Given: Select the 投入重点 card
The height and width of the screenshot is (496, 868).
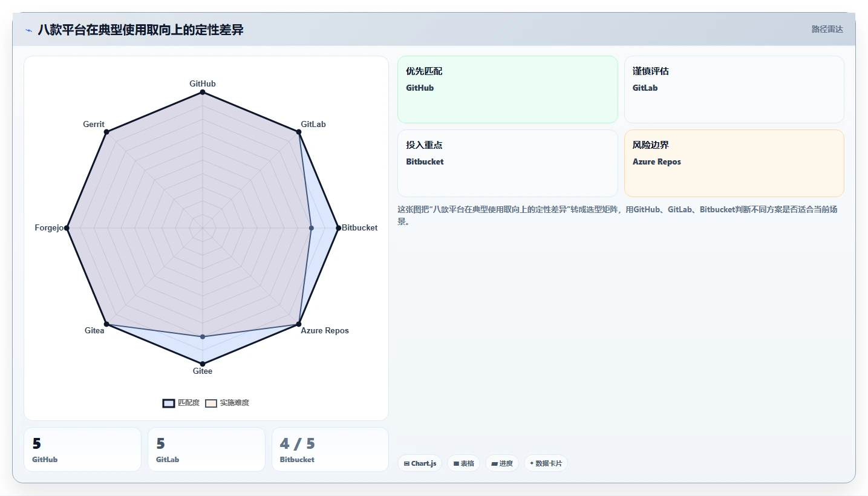Looking at the screenshot, I should click(507, 163).
